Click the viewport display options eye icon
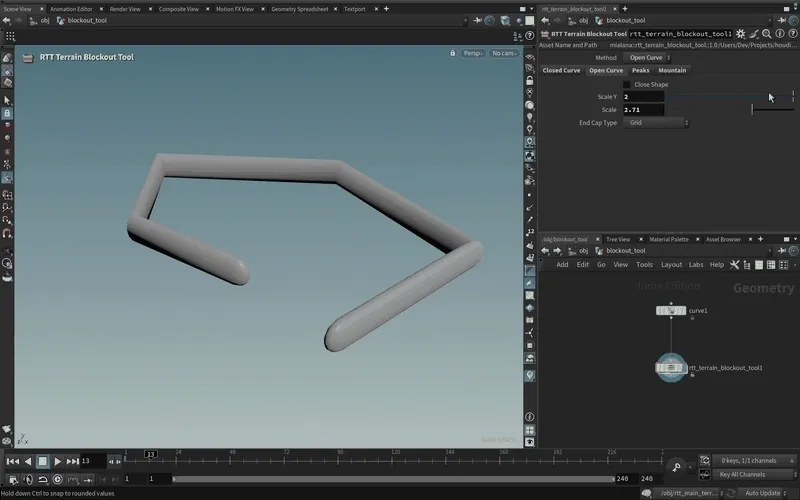The height and width of the screenshot is (500, 800). pos(530,442)
